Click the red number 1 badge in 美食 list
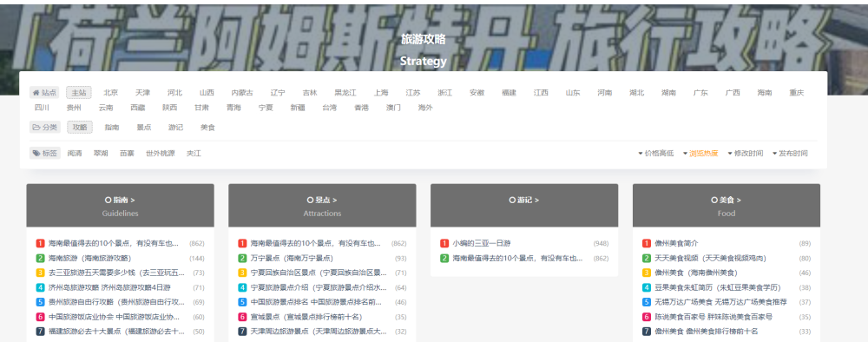 pyautogui.click(x=647, y=244)
